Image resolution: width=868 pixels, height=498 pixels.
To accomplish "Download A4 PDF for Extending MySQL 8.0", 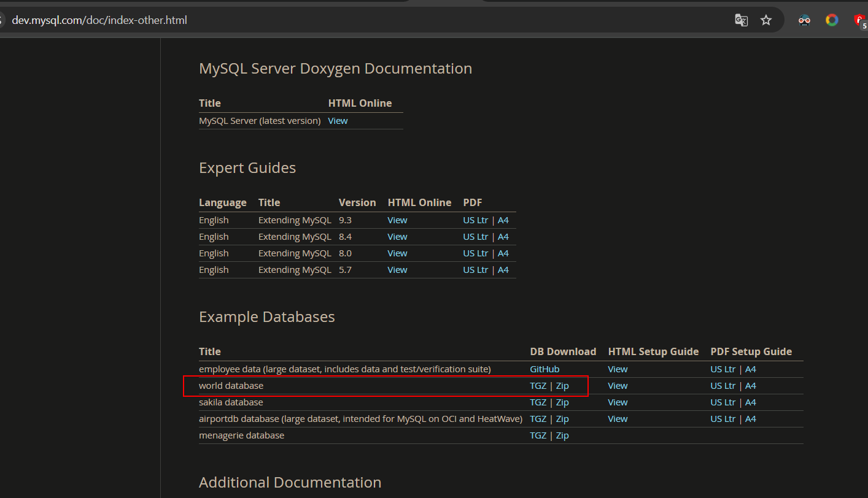I will point(503,253).
